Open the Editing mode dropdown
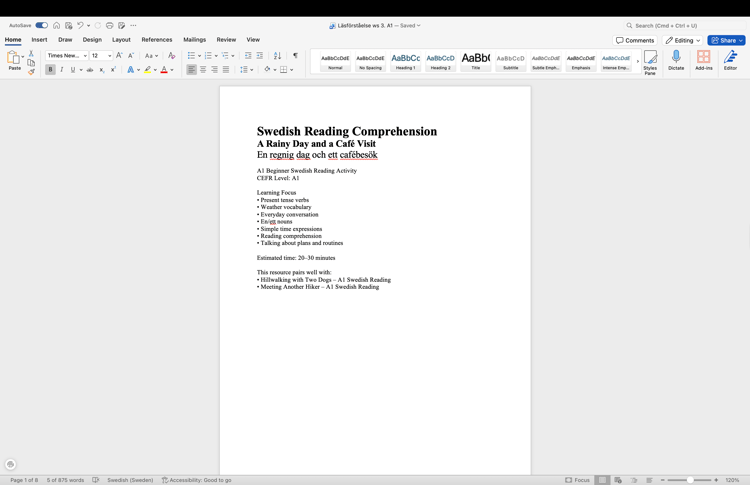750x485 pixels. click(x=683, y=40)
